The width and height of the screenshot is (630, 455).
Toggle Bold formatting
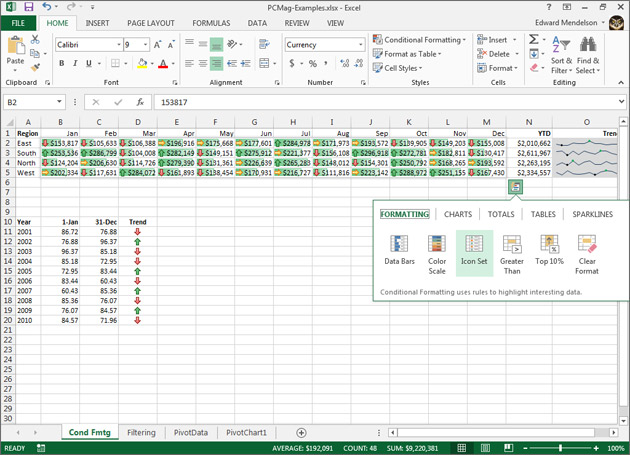pyautogui.click(x=62, y=64)
